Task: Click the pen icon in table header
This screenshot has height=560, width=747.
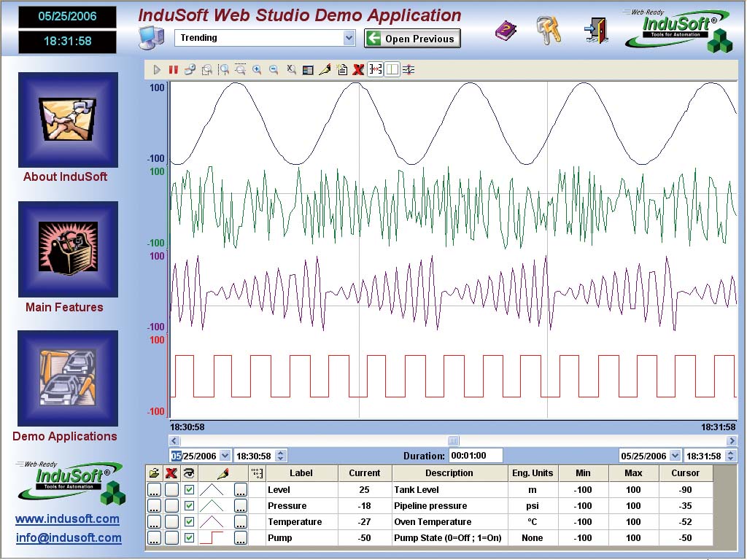Action: pyautogui.click(x=222, y=472)
